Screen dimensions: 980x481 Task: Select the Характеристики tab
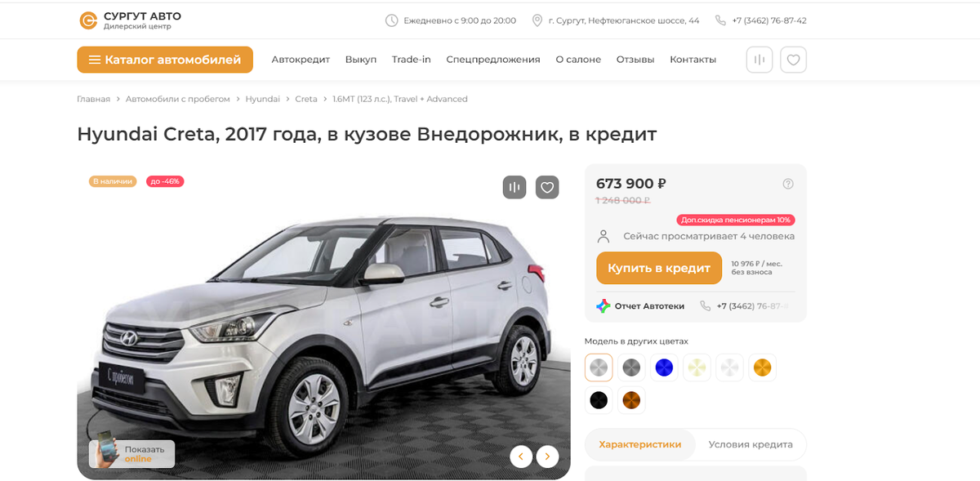[640, 445]
